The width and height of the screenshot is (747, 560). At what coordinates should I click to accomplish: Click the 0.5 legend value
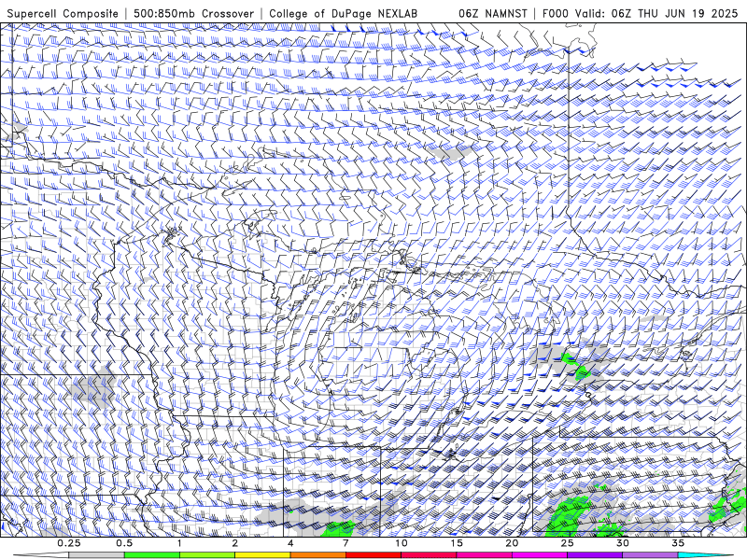coord(124,543)
